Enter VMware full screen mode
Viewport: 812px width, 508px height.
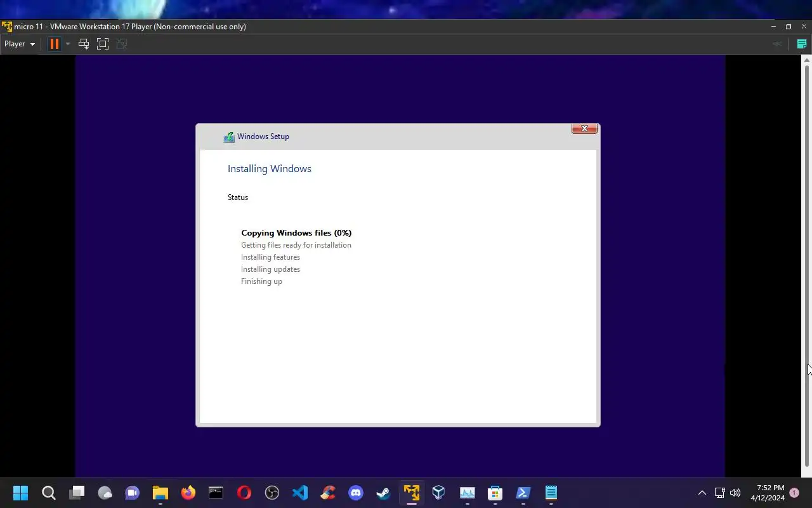point(103,44)
